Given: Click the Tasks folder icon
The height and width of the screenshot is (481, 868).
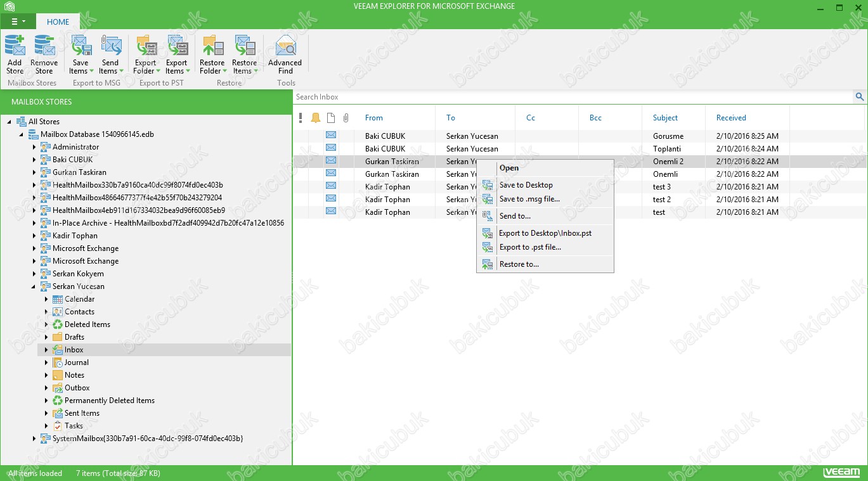Looking at the screenshot, I should [x=58, y=426].
